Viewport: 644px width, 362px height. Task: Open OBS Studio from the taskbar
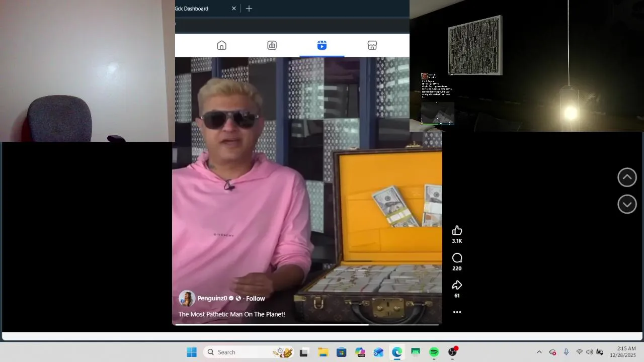coord(453,352)
